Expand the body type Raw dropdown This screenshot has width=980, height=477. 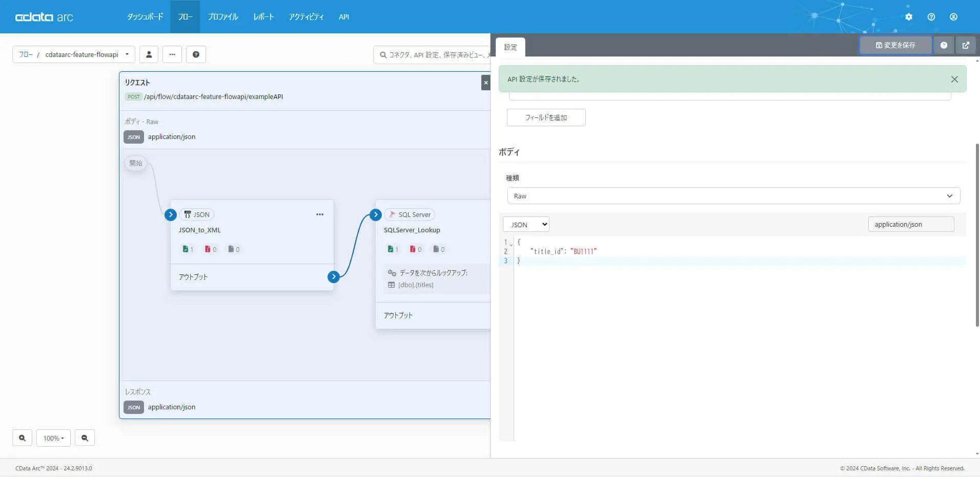733,196
